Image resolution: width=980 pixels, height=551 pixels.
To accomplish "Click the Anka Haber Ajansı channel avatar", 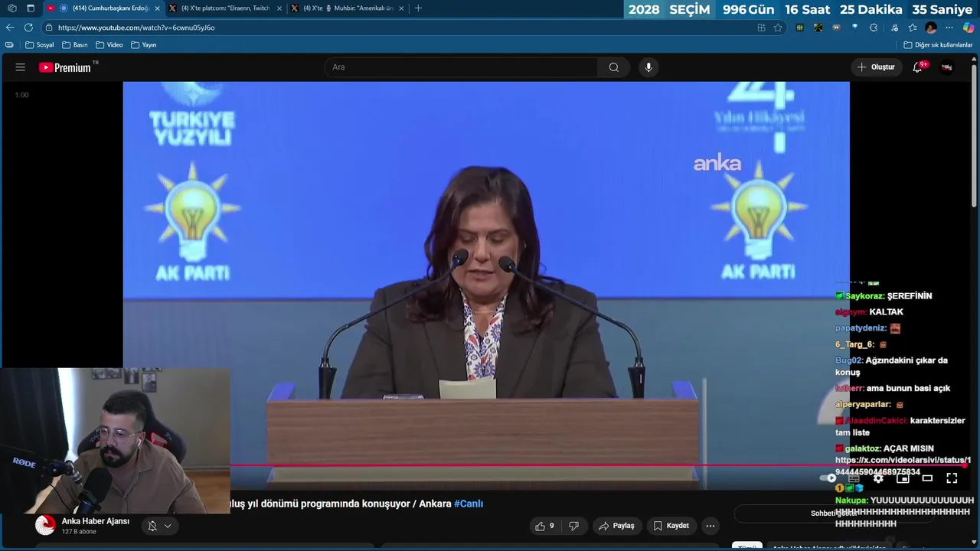I will click(46, 525).
